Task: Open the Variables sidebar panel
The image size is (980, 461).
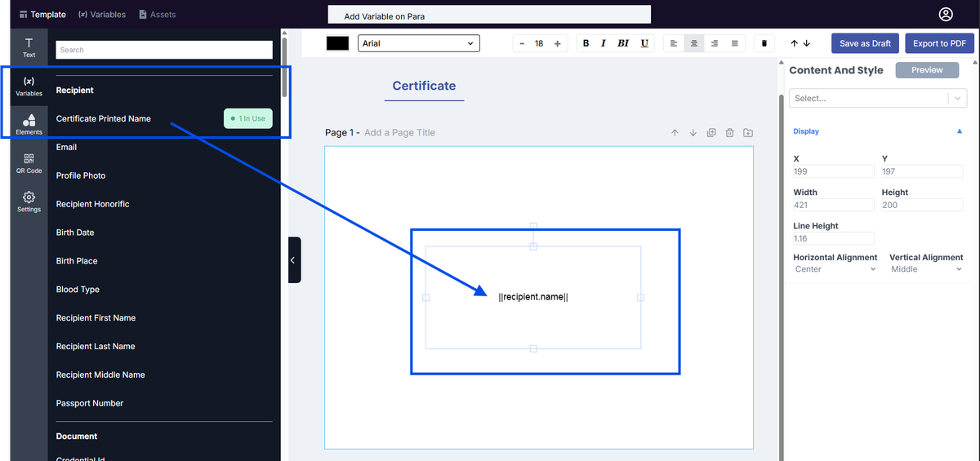Action: pos(29,86)
